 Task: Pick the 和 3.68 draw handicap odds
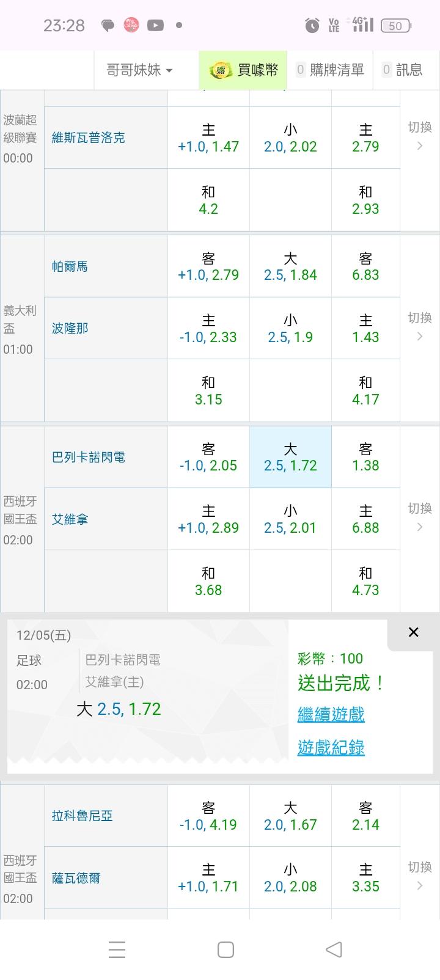208,581
